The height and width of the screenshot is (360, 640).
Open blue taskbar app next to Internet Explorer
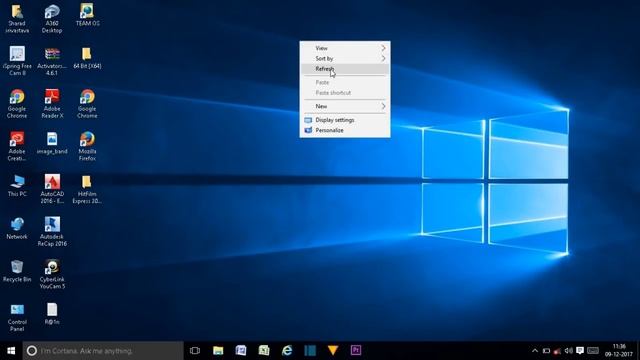point(310,351)
